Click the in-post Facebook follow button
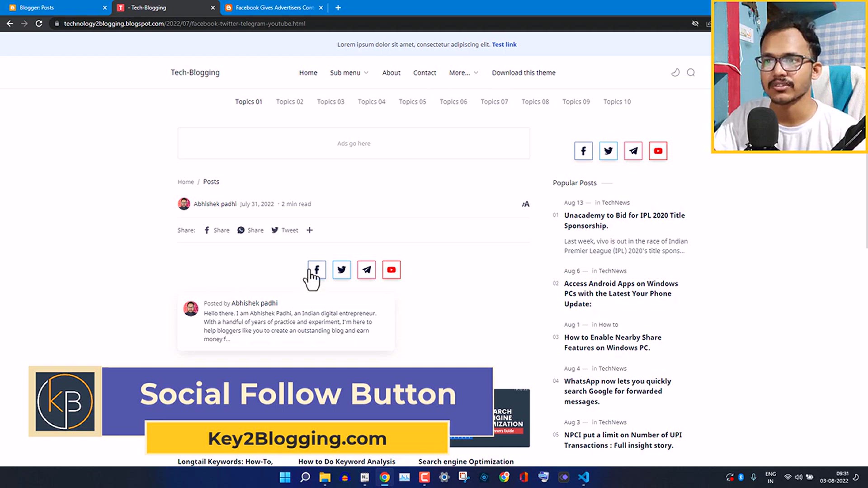 (316, 270)
